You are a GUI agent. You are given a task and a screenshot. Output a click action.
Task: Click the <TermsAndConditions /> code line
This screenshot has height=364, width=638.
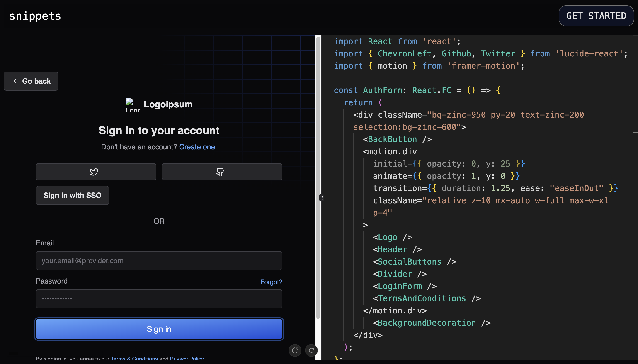(x=427, y=298)
